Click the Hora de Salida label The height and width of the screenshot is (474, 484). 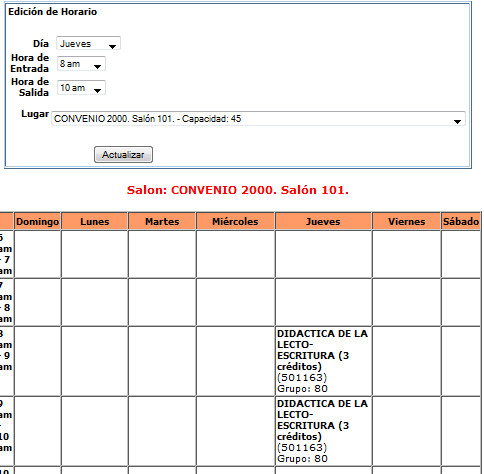point(30,87)
